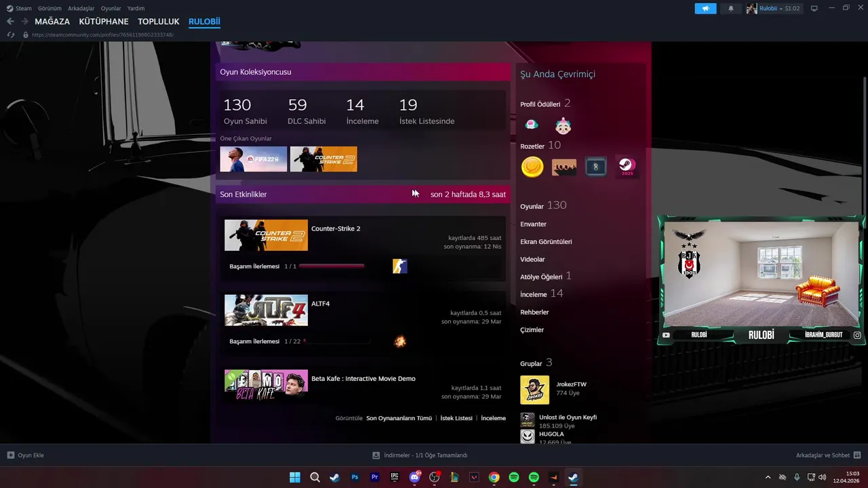The image size is (868, 488).
Task: Open the second profile award baby icon
Action: tap(563, 125)
